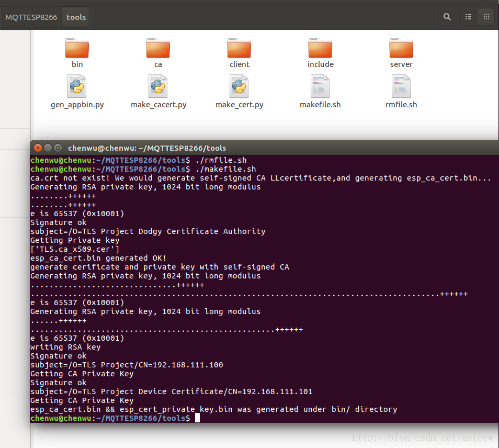
Task: Click the Getting Private key line
Action: click(x=75, y=240)
